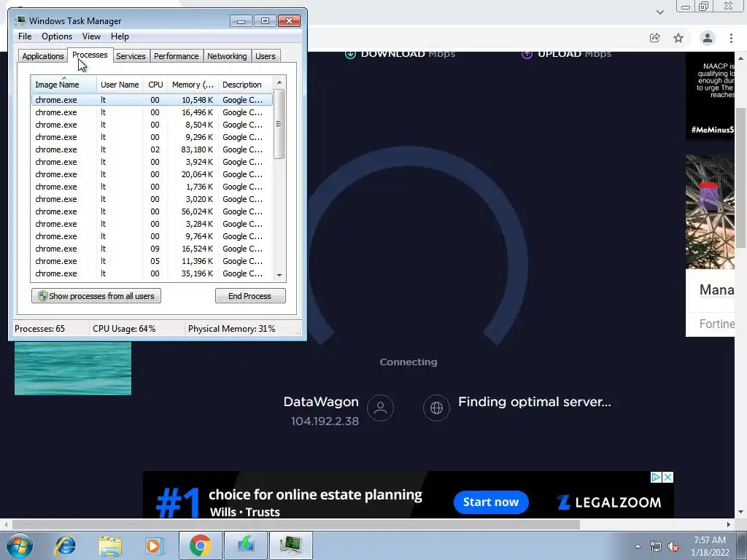Launch Internet Explorer from the taskbar

tap(65, 545)
